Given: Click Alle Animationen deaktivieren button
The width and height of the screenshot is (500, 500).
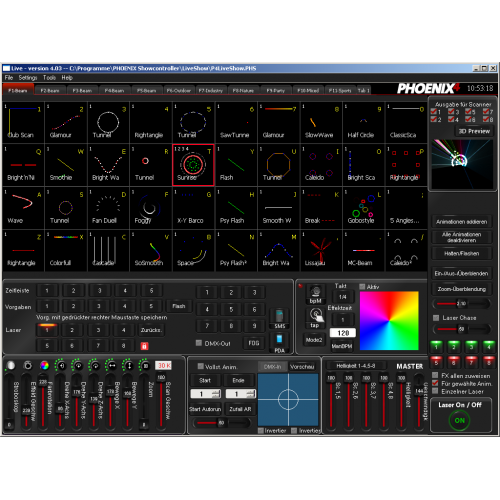Looking at the screenshot, I should (x=461, y=237).
